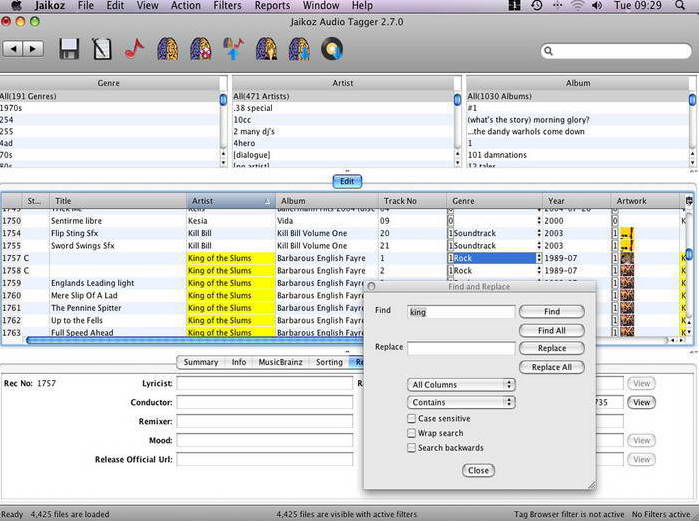699x521 pixels.
Task: Open the Action menu
Action: pyautogui.click(x=186, y=5)
